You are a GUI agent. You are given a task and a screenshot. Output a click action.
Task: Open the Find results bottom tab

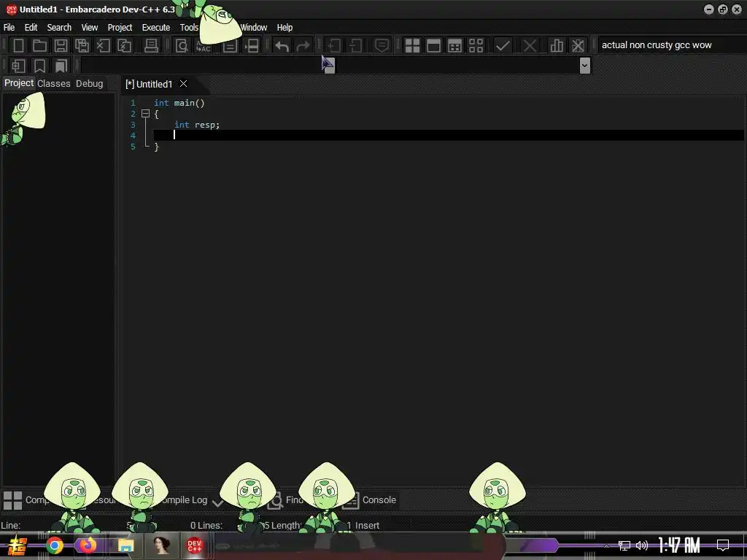(286, 499)
